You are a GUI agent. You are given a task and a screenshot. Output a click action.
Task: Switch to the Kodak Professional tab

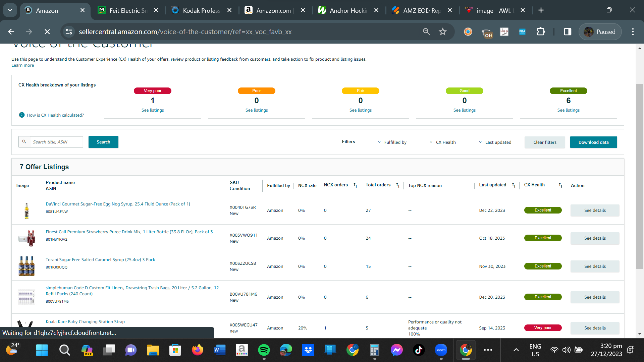(x=202, y=10)
